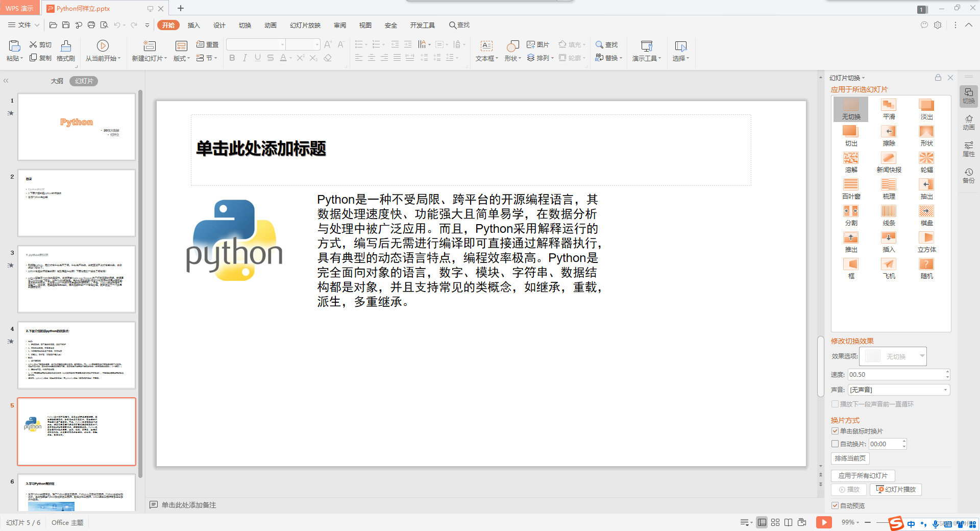Viewport: 980px width, 531px height.
Task: Select the 棋盘 transition effect
Action: tap(926, 215)
